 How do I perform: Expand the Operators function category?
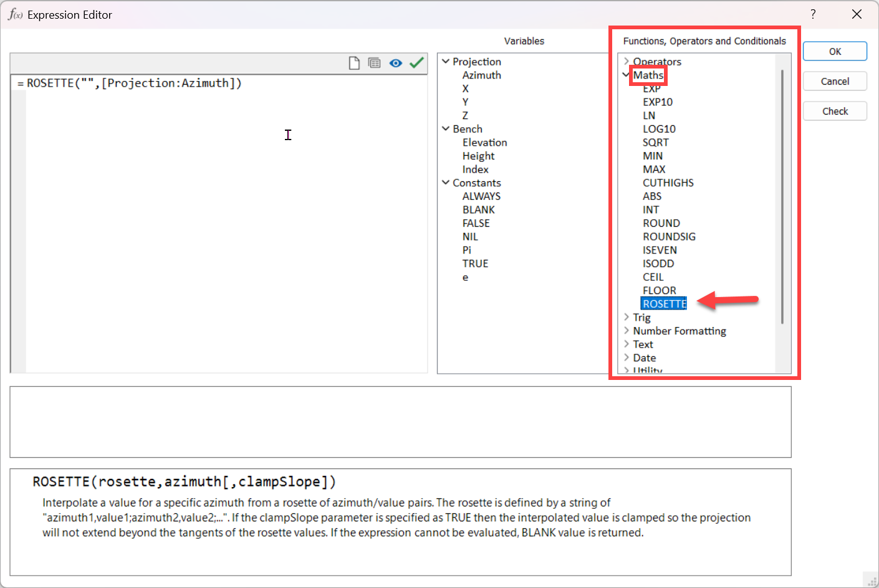click(627, 62)
